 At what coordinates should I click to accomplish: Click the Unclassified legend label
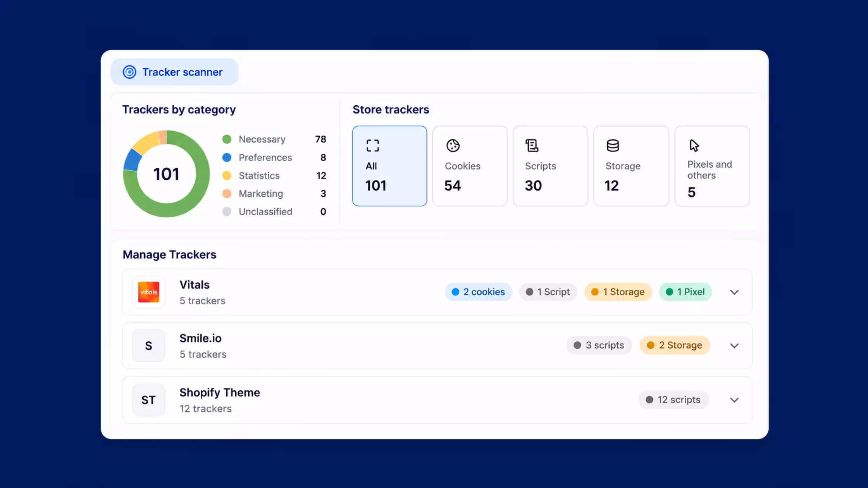265,212
